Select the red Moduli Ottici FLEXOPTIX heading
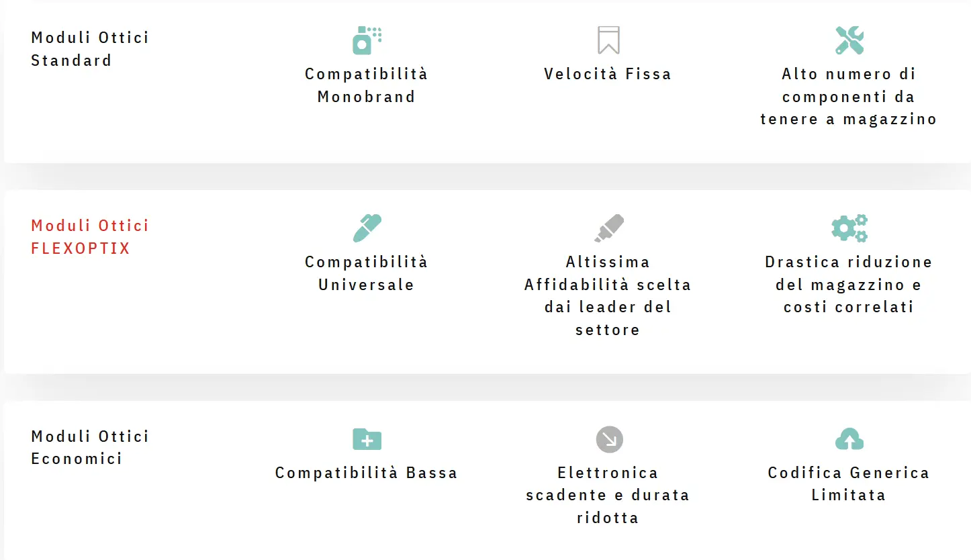Viewport: 971px width, 560px height. click(90, 237)
